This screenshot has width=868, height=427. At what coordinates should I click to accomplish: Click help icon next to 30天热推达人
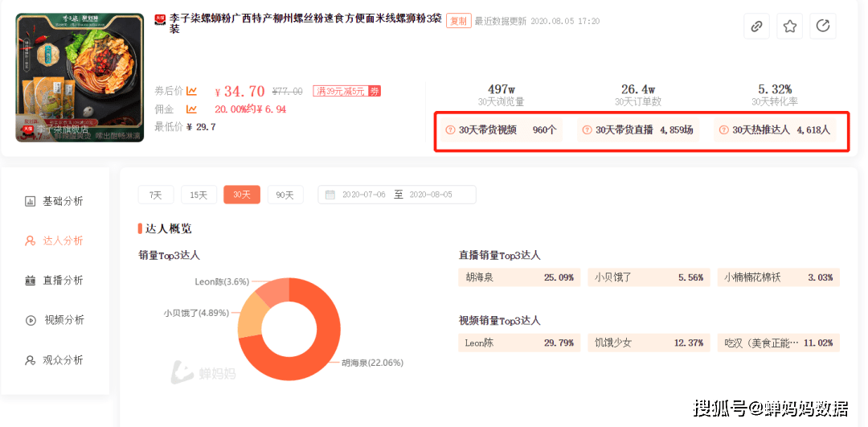pos(723,129)
